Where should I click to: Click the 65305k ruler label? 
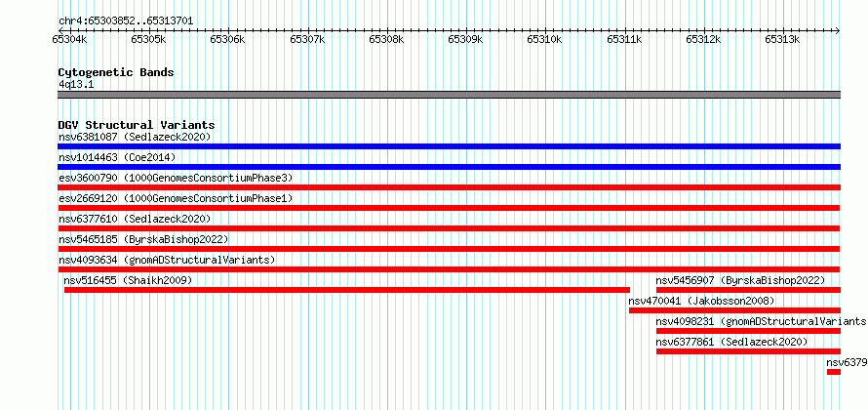[149, 39]
